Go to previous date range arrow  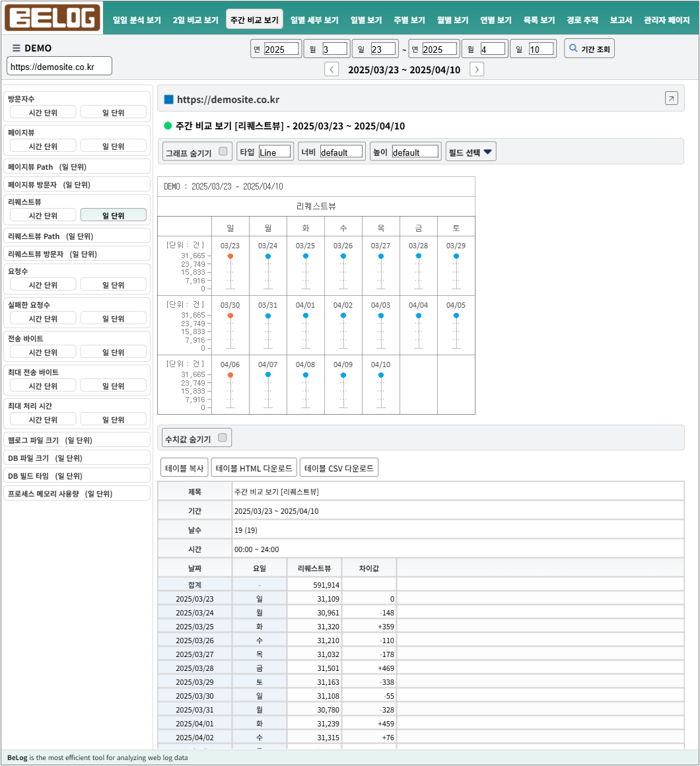(332, 69)
